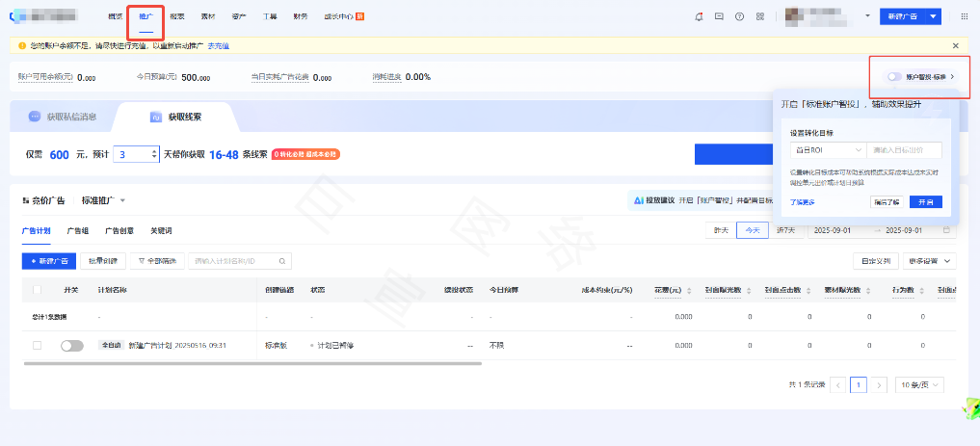The height and width of the screenshot is (446, 980).
Task: Click the AI 投放建议 icon
Action: [639, 200]
